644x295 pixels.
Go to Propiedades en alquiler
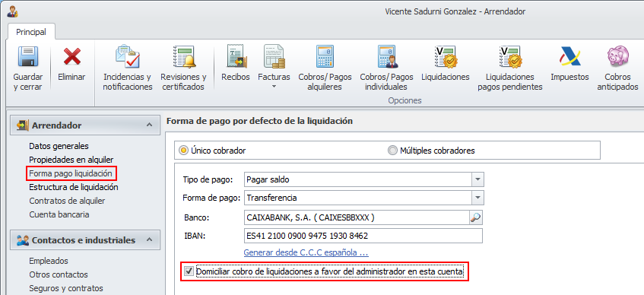click(x=71, y=160)
